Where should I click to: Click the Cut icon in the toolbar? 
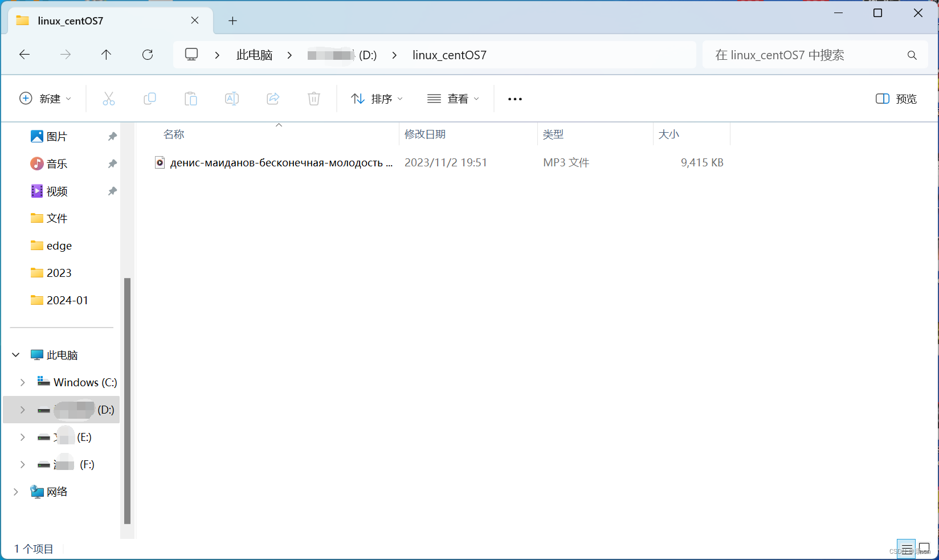pyautogui.click(x=109, y=98)
